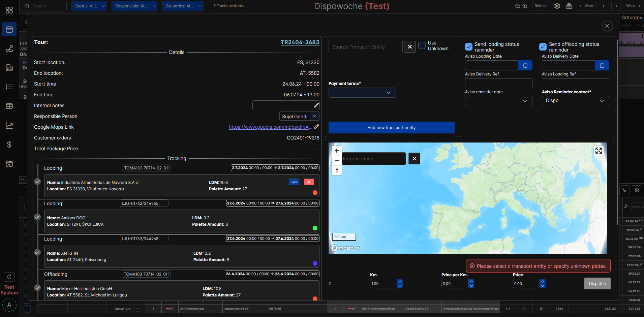Open Aviso Loading Date calendar picker
This screenshot has height=317, width=644.
(525, 65)
